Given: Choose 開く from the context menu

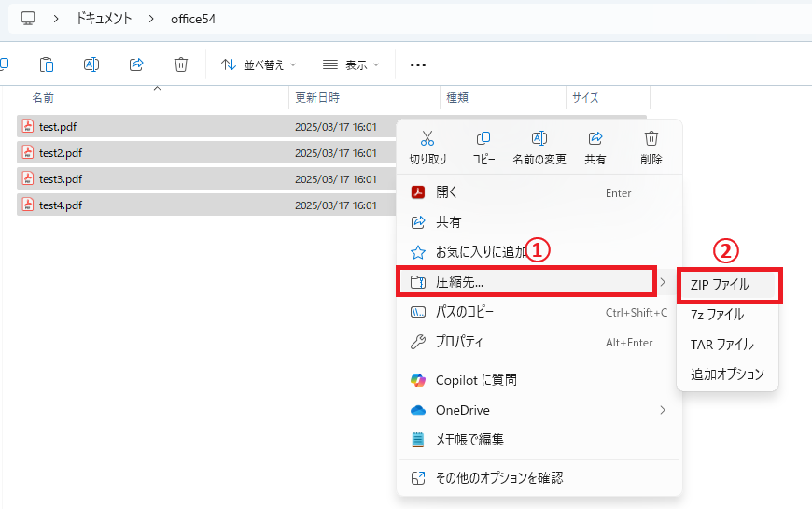Looking at the screenshot, I should tap(539, 192).
